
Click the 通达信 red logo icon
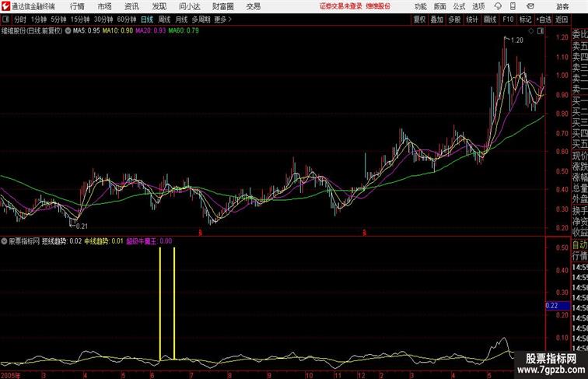(5, 6)
